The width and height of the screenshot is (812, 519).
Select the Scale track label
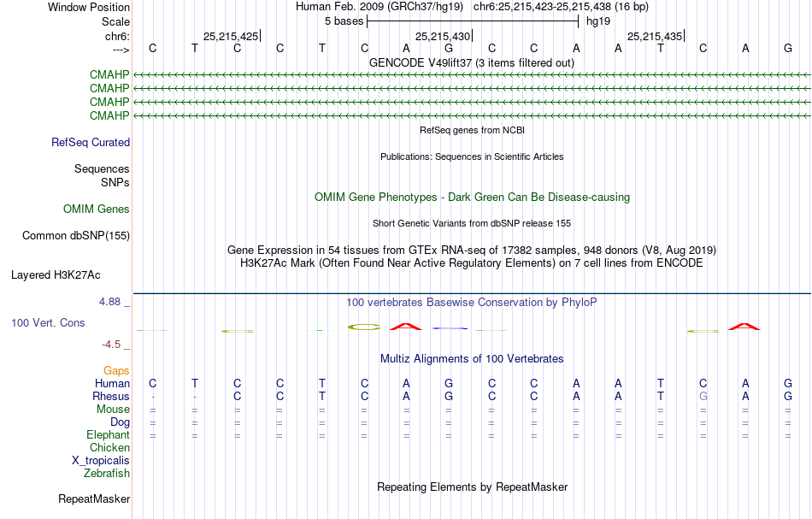point(115,21)
